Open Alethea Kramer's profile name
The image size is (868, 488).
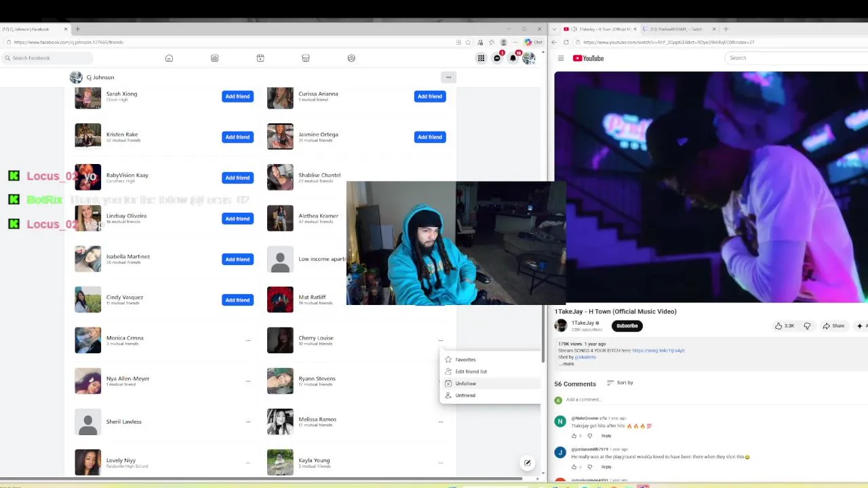pos(318,216)
